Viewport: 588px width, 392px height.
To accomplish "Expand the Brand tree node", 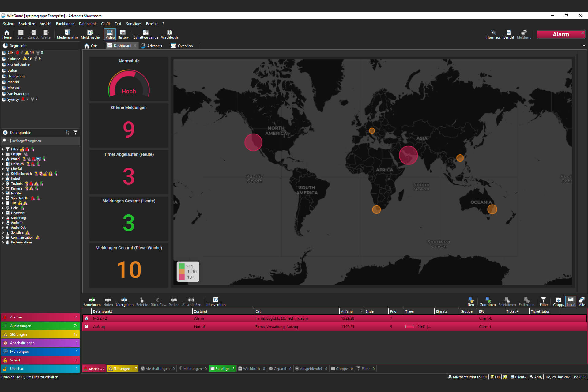I will (3, 159).
